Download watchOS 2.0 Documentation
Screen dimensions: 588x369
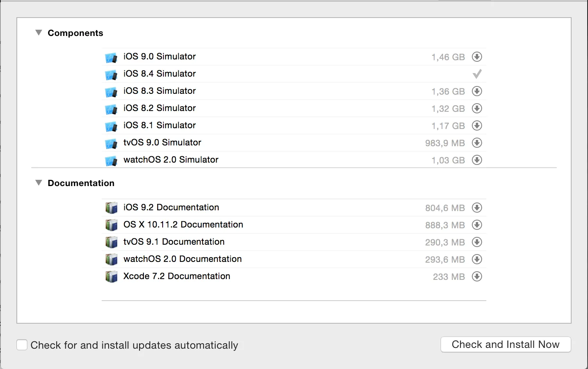477,259
